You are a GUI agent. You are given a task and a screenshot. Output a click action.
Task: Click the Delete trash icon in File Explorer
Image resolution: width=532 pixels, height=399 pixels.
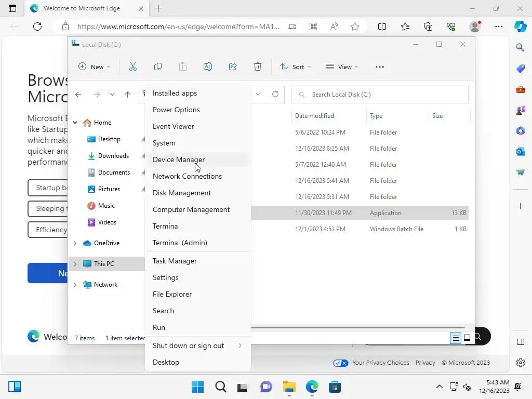pyautogui.click(x=258, y=67)
